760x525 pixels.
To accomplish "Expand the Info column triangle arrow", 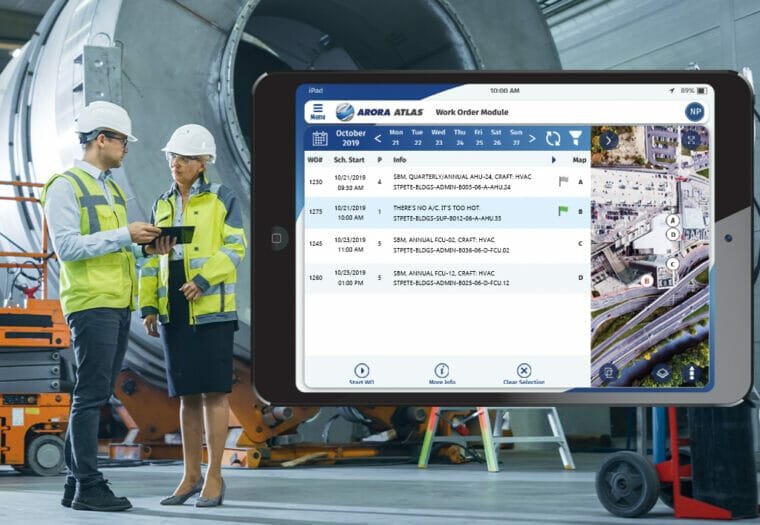I will click(x=554, y=159).
